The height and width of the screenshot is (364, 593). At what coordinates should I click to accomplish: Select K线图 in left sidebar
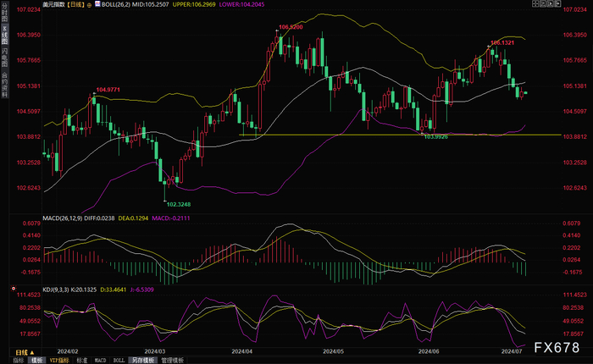click(4, 35)
